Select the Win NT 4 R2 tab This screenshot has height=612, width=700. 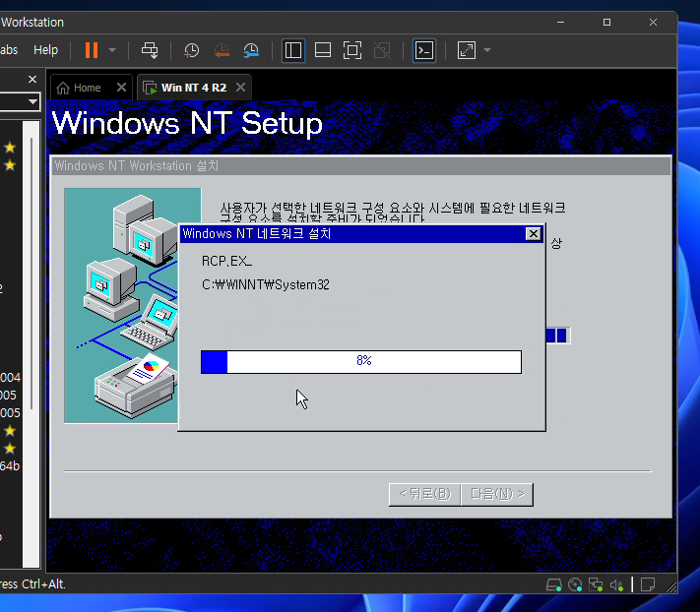194,88
